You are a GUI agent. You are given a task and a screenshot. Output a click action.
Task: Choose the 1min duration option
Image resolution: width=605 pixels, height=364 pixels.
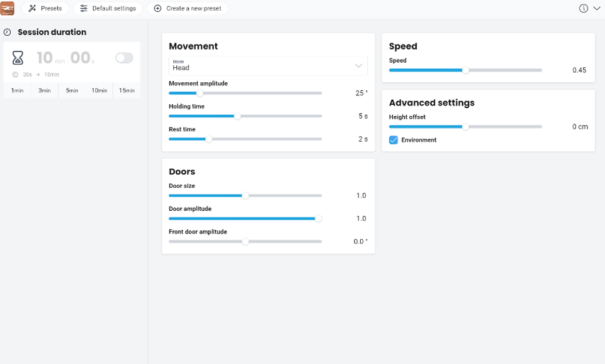[x=18, y=90]
